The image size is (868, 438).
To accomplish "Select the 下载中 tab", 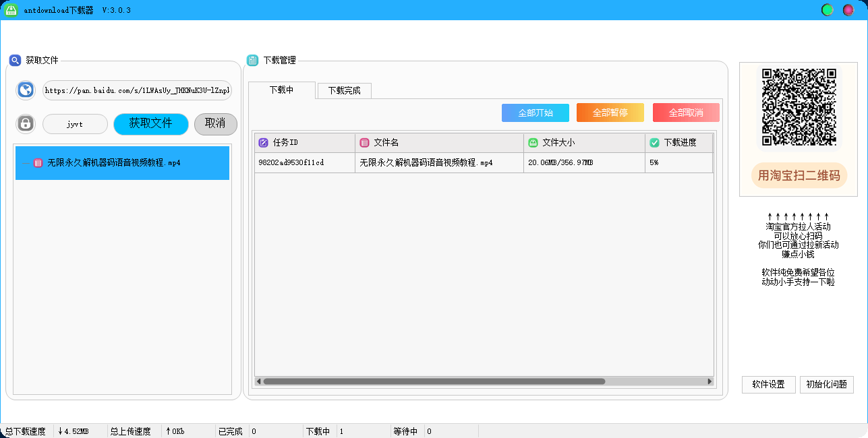I will click(281, 90).
